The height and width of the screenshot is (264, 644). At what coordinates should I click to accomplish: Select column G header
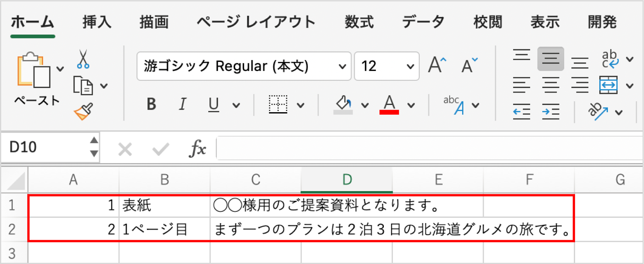[x=609, y=180]
